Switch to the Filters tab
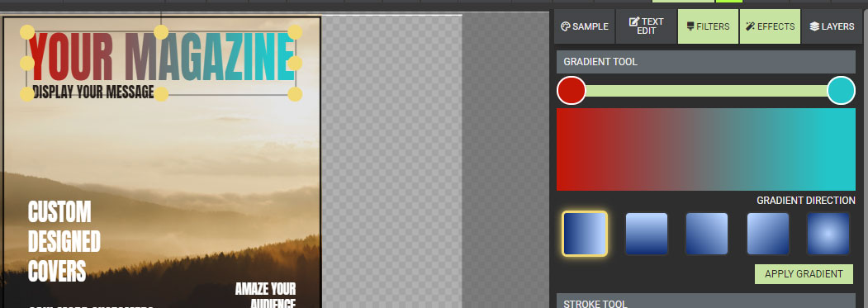 (x=708, y=26)
